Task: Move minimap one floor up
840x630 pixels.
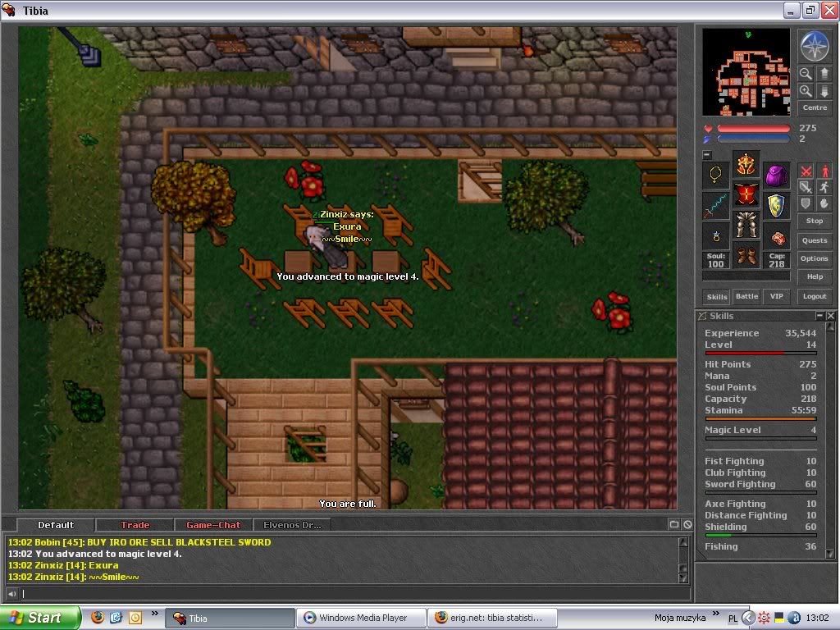Action: 824,74
